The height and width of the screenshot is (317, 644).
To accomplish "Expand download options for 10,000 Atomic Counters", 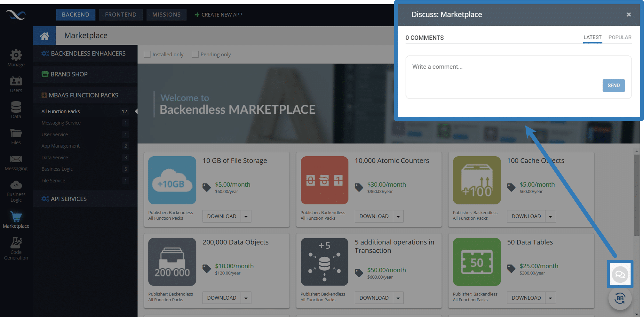I will (398, 216).
